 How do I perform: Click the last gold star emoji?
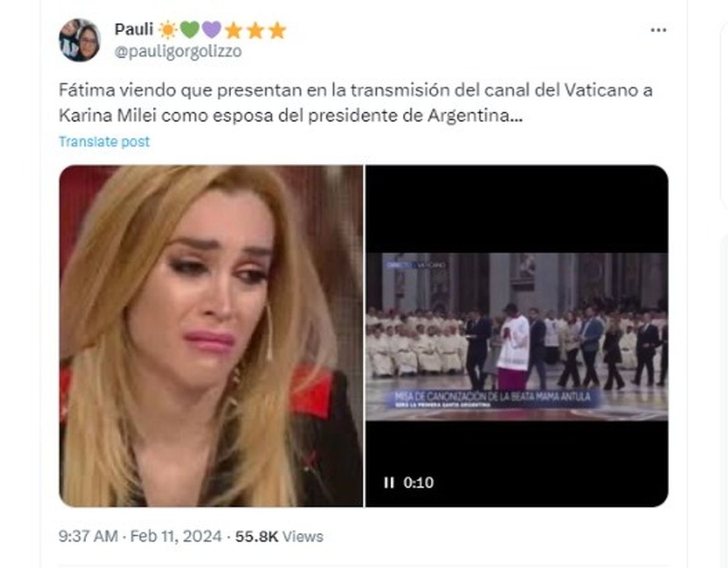[277, 30]
